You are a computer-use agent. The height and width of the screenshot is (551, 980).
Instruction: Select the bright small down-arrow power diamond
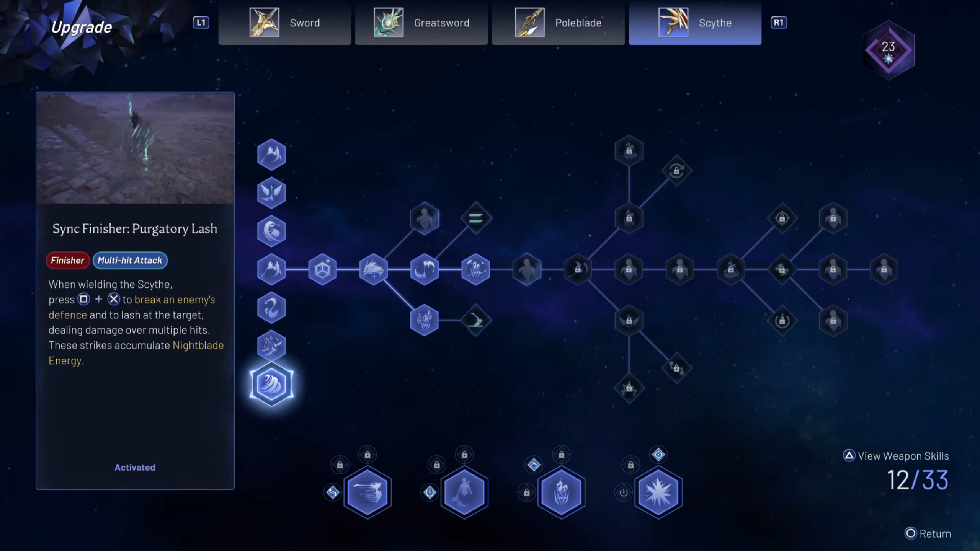430,492
